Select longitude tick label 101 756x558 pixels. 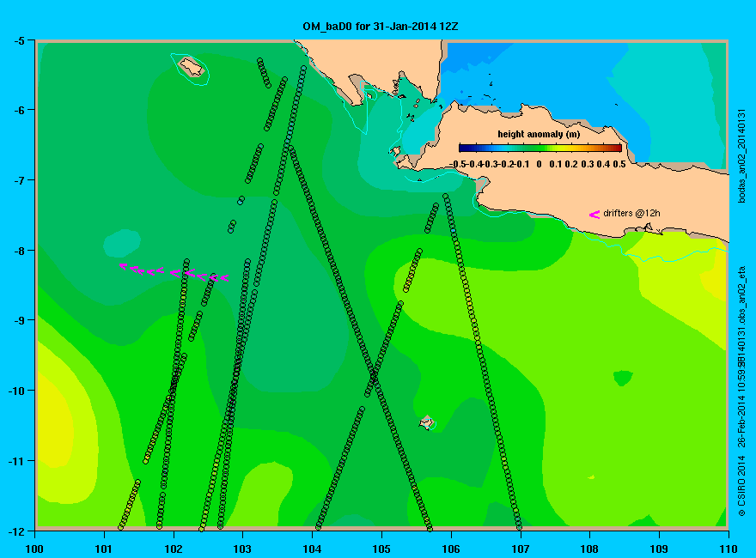(x=104, y=549)
